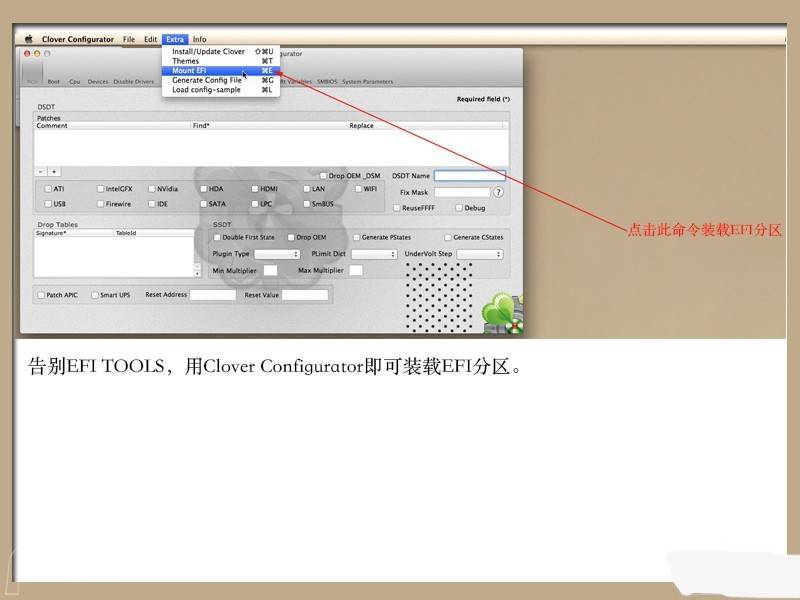Toggle the Drop OEM _DSM checkbox

323,176
